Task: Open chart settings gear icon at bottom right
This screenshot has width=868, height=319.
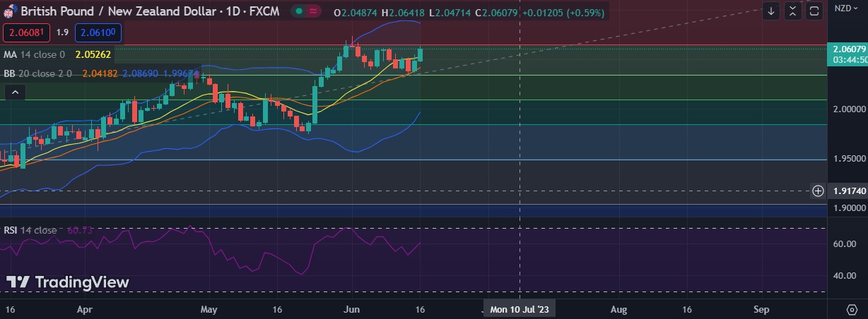Action: pyautogui.click(x=852, y=310)
